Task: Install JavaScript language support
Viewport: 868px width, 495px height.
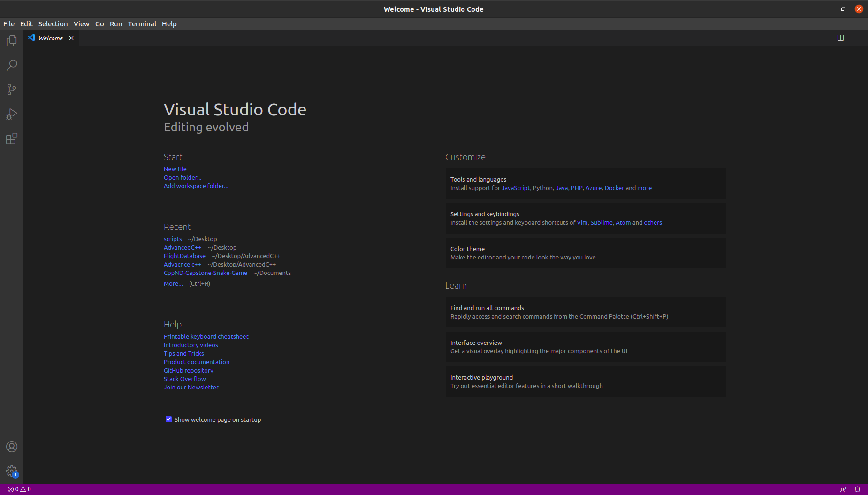Action: 516,188
